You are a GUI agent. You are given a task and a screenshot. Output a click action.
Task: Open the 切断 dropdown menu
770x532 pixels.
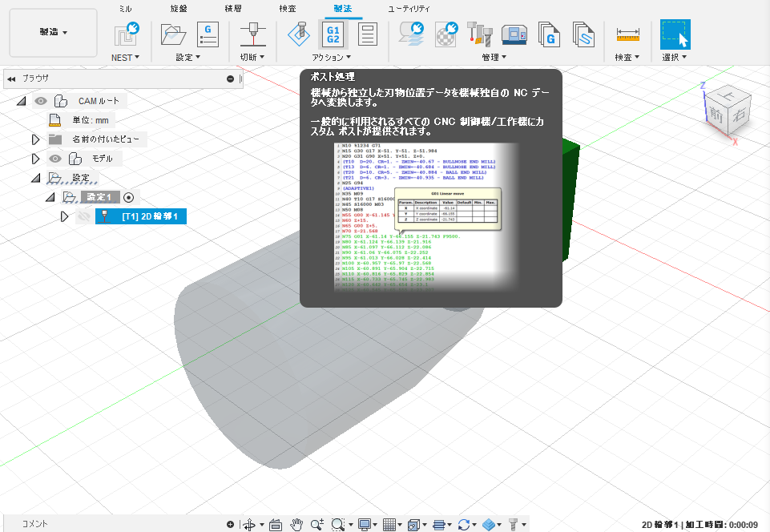click(252, 58)
